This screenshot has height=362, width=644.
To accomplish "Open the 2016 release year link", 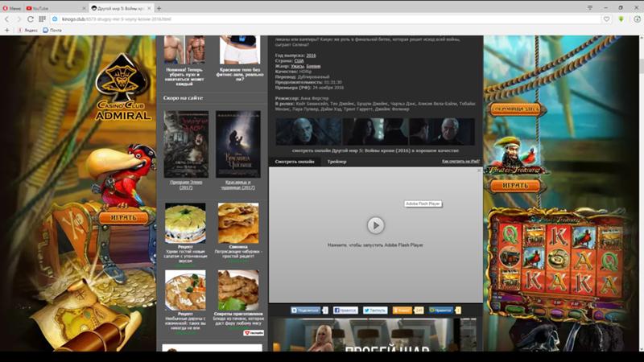I will tap(311, 56).
